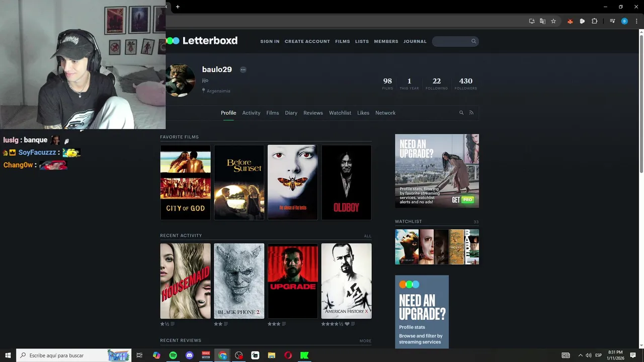
Task: Open FILMS in the top navigation
Action: click(x=343, y=41)
